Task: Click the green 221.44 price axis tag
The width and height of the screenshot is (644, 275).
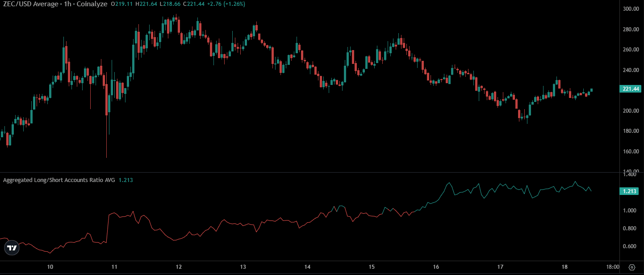Action: (630, 89)
